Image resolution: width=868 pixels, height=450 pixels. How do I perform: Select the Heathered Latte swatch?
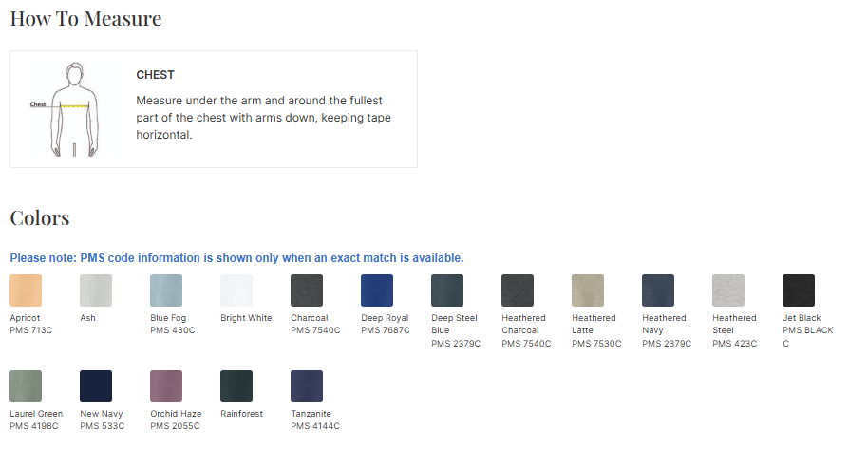point(588,291)
